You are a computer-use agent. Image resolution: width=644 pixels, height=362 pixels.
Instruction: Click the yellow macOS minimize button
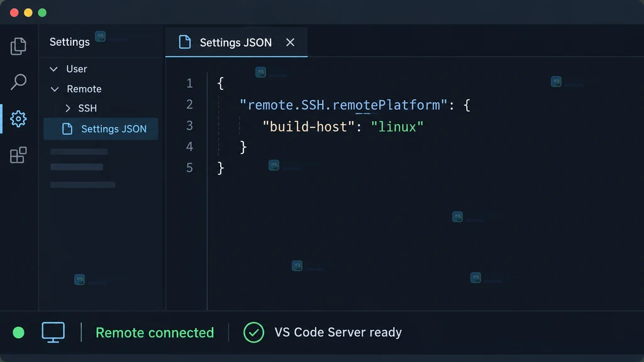(28, 13)
